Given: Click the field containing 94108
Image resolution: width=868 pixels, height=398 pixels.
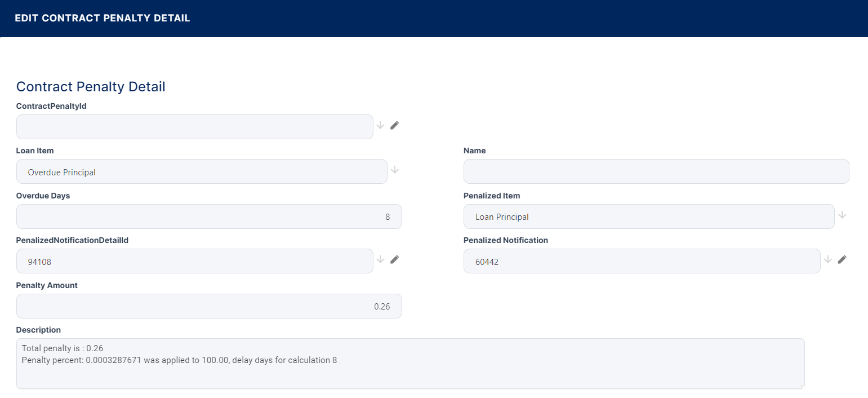Looking at the screenshot, I should click(x=194, y=261).
